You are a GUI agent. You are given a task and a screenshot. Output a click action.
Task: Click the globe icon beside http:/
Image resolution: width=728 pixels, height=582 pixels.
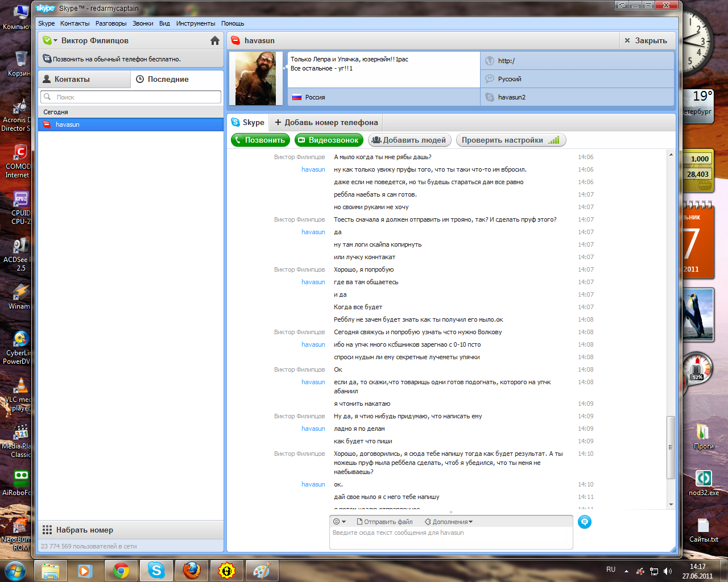click(489, 61)
